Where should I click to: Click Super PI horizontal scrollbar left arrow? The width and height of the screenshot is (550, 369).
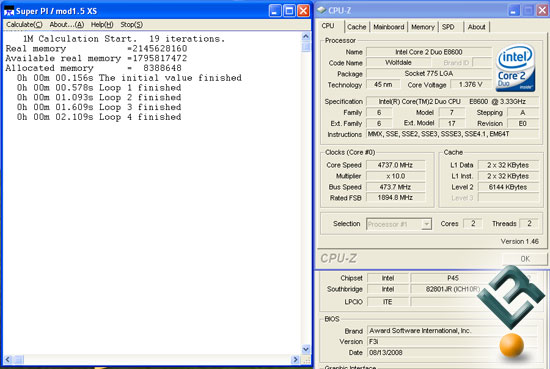click(x=8, y=360)
